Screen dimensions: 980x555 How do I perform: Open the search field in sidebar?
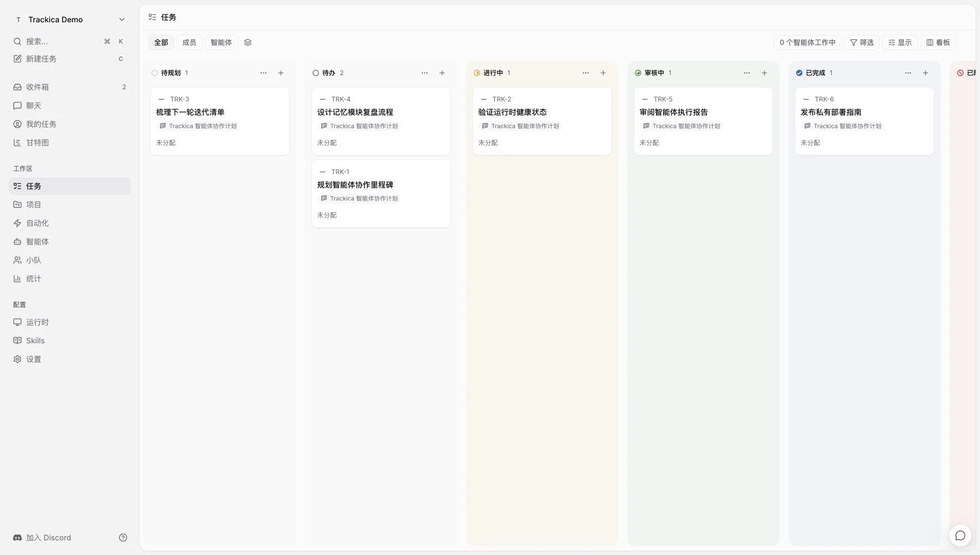[x=70, y=41]
